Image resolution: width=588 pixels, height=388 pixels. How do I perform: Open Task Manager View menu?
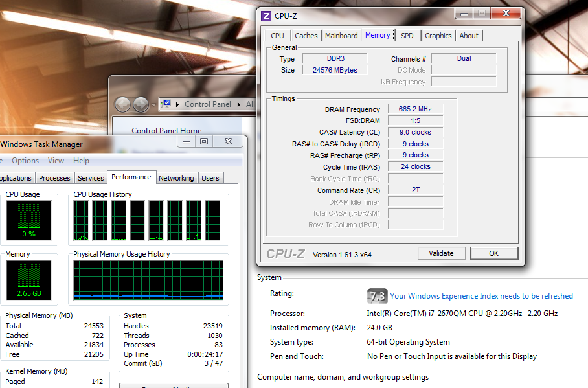click(x=56, y=161)
